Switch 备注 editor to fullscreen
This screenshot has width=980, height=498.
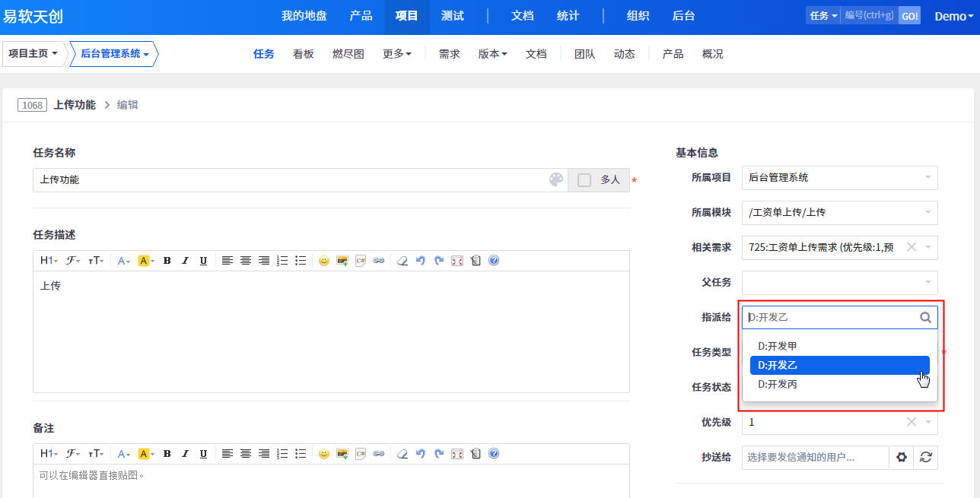[457, 454]
